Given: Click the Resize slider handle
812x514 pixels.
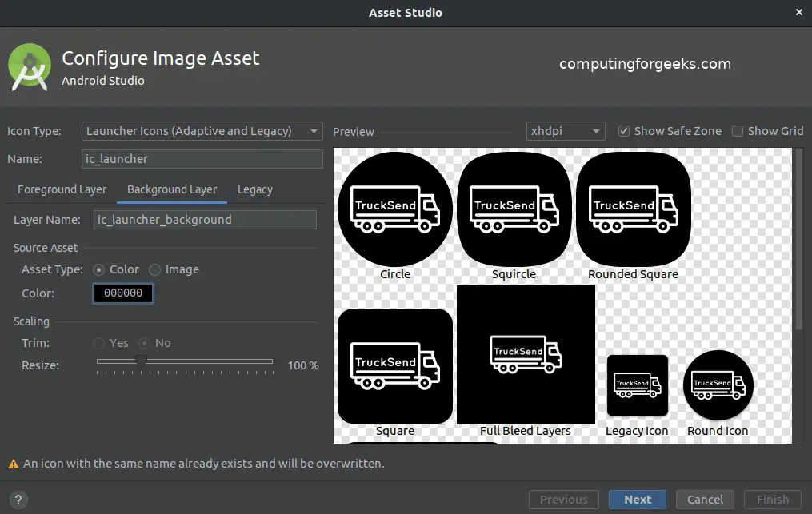Looking at the screenshot, I should [x=141, y=361].
